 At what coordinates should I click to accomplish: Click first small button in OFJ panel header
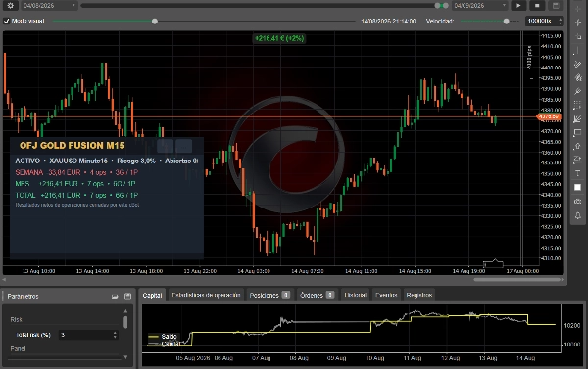coord(165,146)
